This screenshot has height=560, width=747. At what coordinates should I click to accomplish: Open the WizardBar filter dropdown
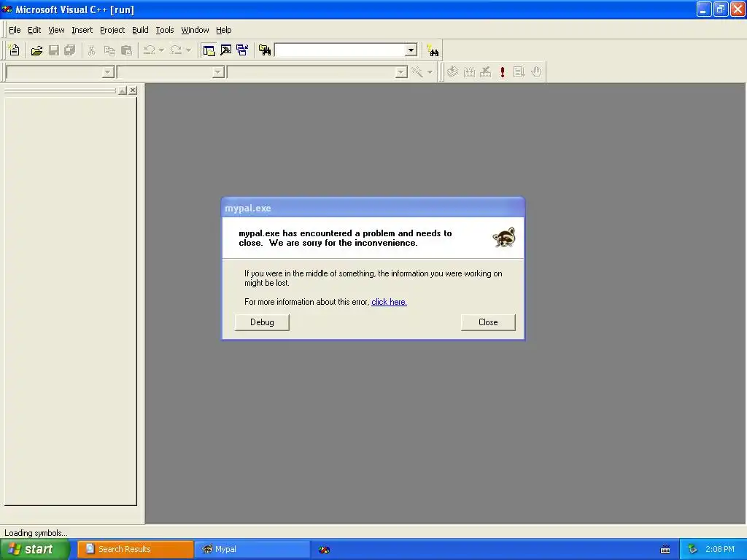click(218, 72)
